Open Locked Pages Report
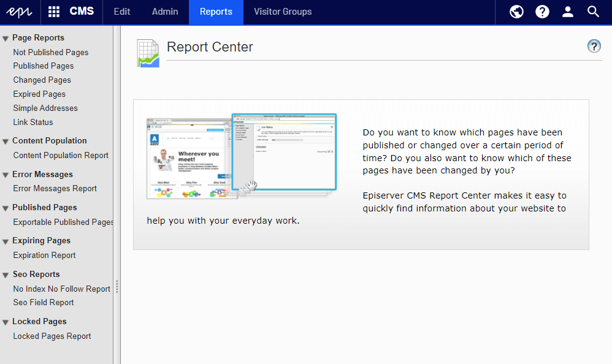Image resolution: width=612 pixels, height=364 pixels. (52, 336)
